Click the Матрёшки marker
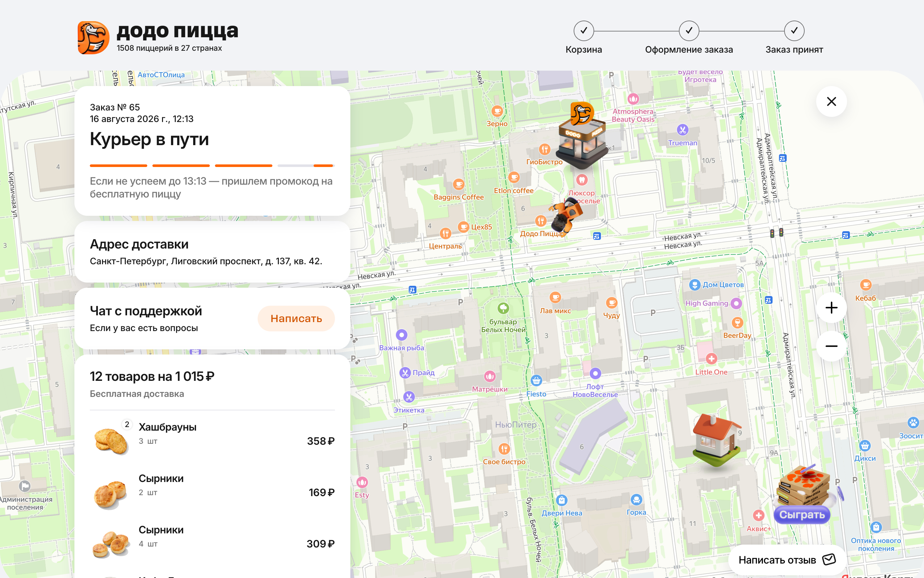This screenshot has width=924, height=578. 490,376
